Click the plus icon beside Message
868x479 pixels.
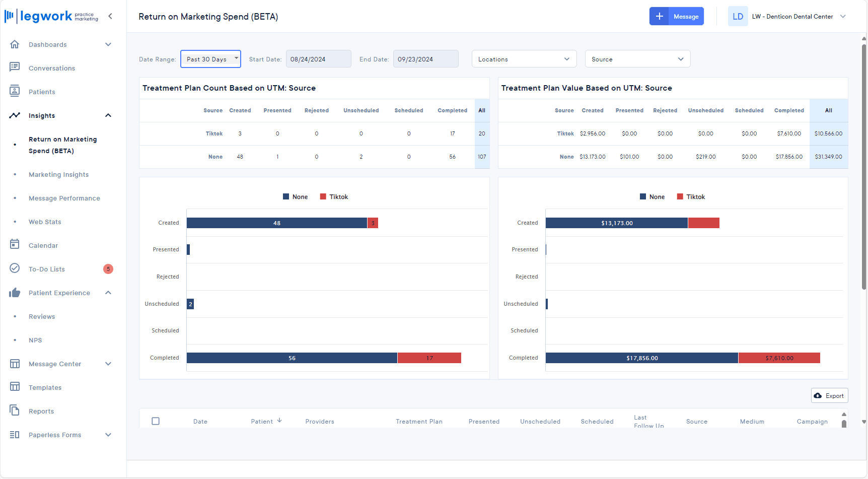(x=659, y=16)
